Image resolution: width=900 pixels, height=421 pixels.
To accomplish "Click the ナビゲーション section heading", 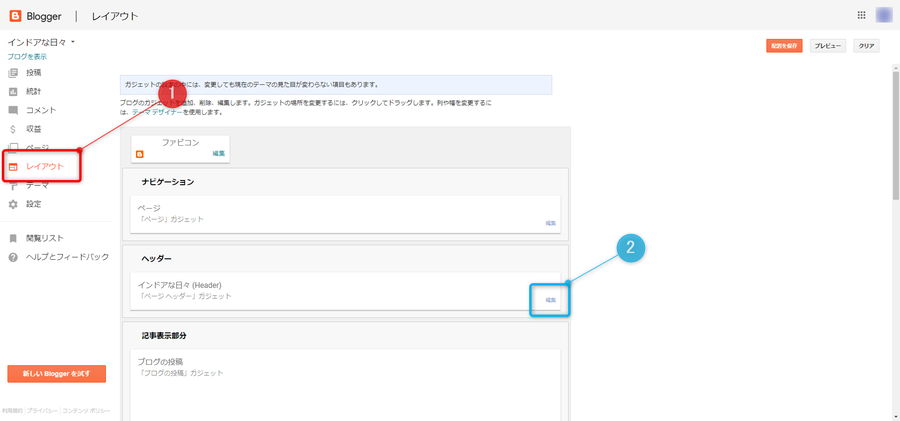I will click(168, 182).
